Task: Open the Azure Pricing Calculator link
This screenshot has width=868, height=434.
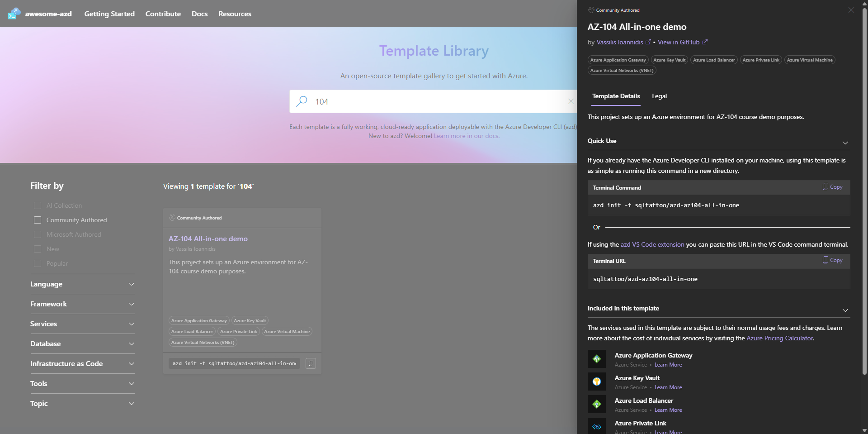Action: (779, 338)
